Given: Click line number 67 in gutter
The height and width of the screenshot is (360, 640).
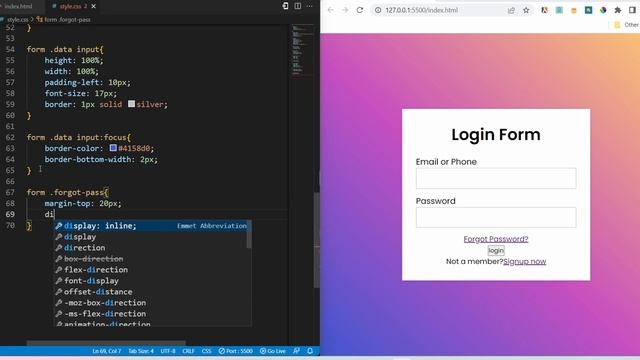Looking at the screenshot, I should point(10,192).
